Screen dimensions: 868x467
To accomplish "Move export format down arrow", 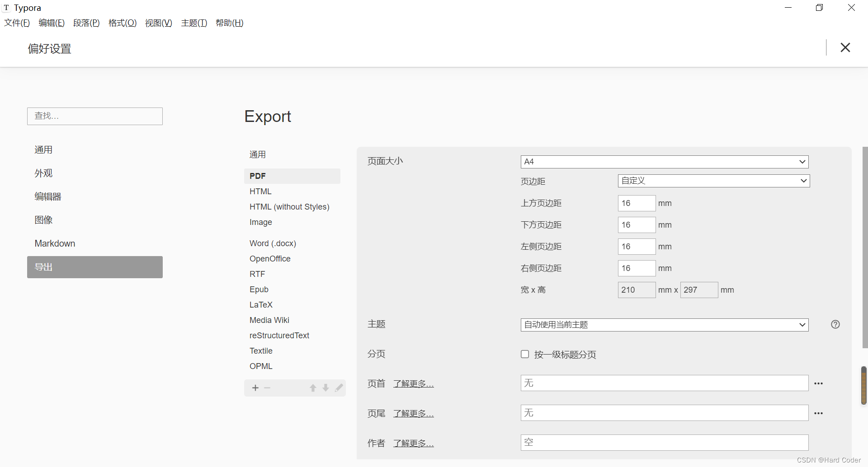I will coord(325,388).
